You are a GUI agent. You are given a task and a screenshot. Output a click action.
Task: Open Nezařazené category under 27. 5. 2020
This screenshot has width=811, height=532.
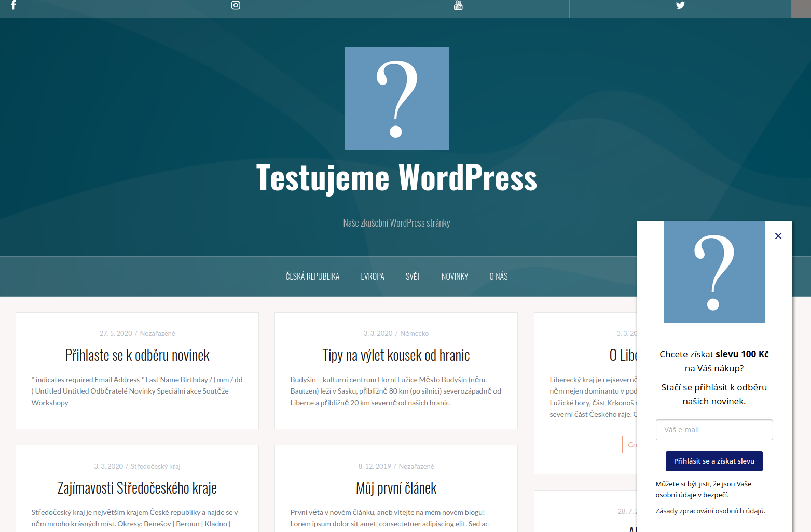tap(157, 333)
